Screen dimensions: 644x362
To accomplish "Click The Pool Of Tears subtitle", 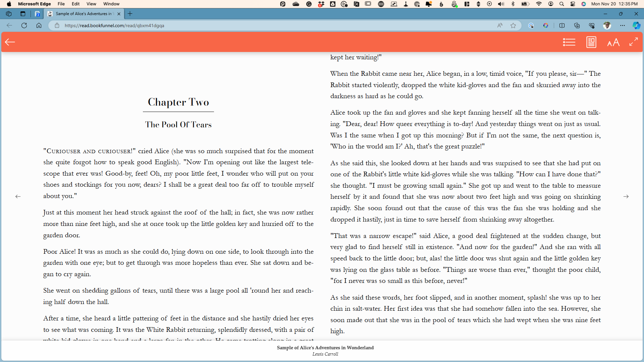I will pos(178,125).
